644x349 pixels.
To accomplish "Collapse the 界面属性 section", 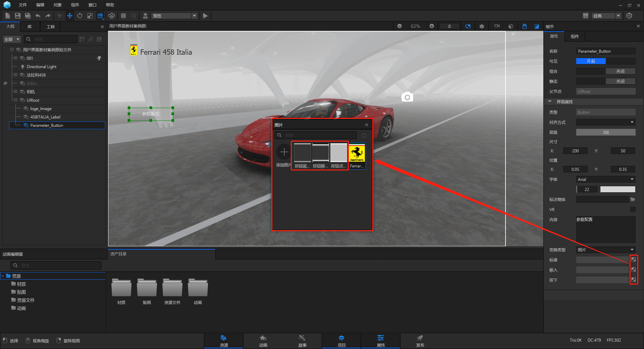I will coord(550,101).
